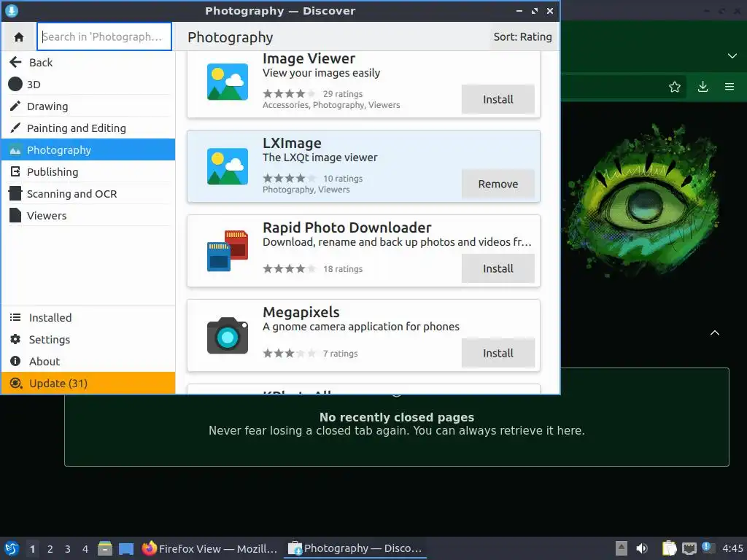This screenshot has width=747, height=560.
Task: Click the 4:45 taskbar clock
Action: (x=732, y=548)
